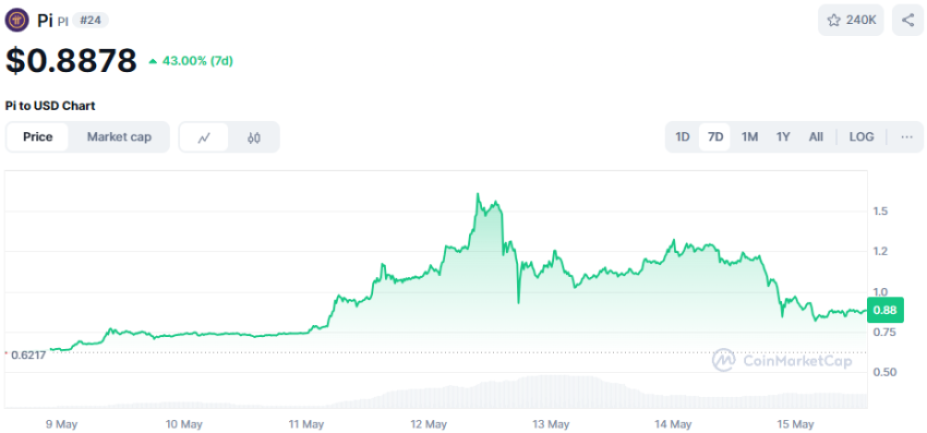Toggle LOG scale on chart

point(861,137)
